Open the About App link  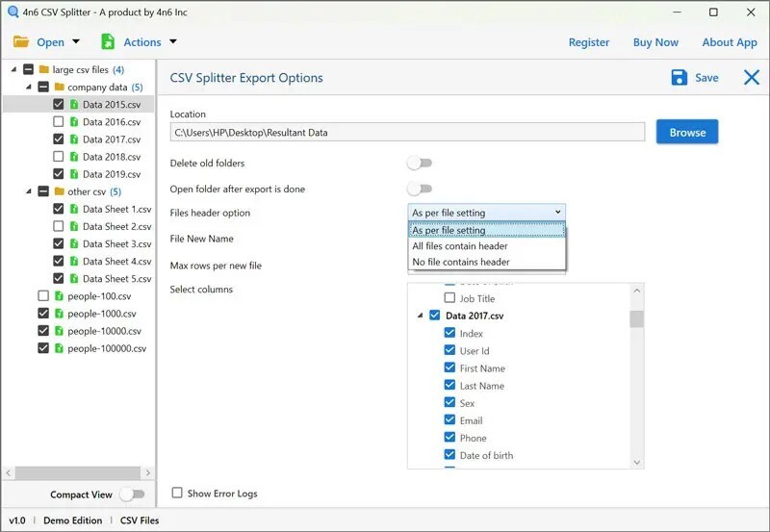coord(730,42)
